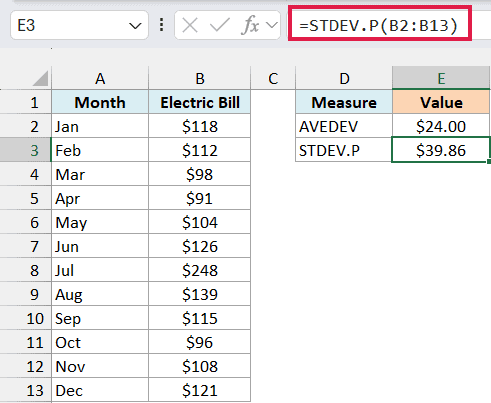Click the $98 cell
This screenshot has height=403, width=491.
[x=199, y=174]
